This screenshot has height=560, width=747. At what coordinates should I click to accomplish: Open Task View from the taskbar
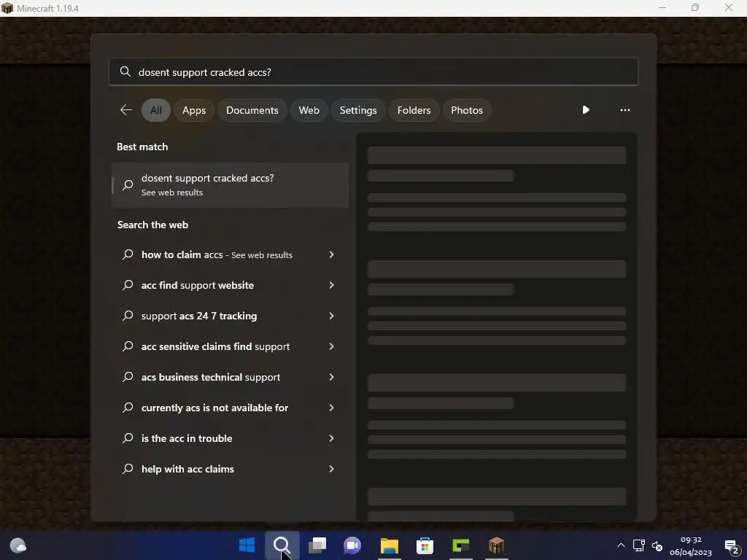coord(317,545)
